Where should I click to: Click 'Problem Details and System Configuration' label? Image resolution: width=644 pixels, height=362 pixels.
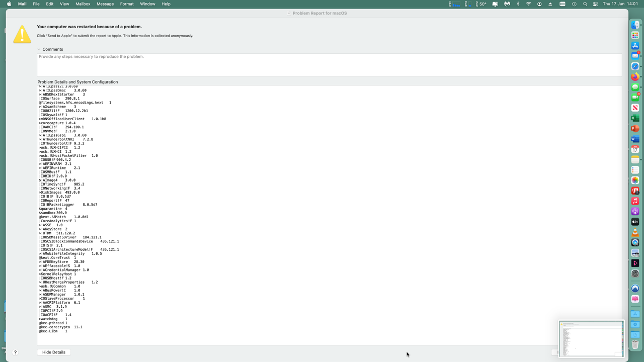pos(77,82)
